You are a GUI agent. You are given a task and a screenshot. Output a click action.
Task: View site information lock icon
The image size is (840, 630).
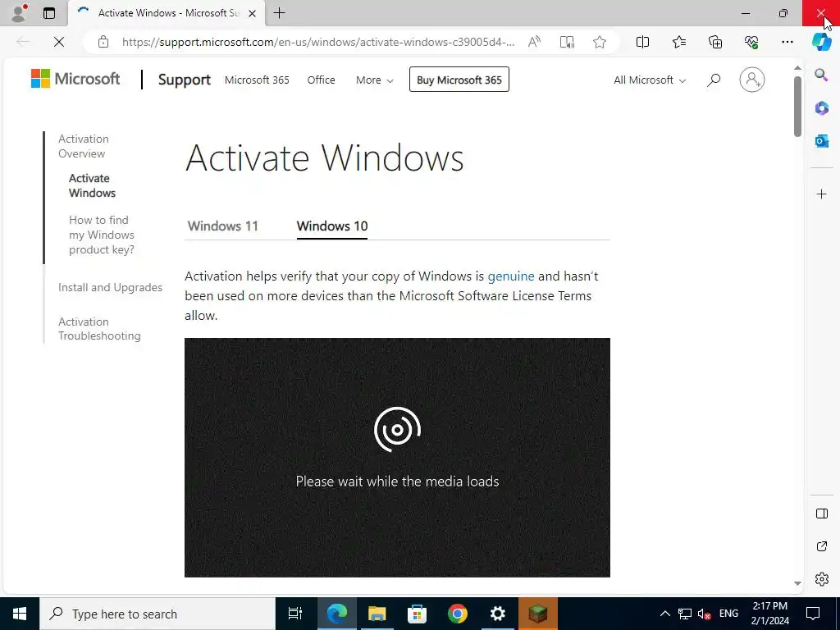point(103,42)
